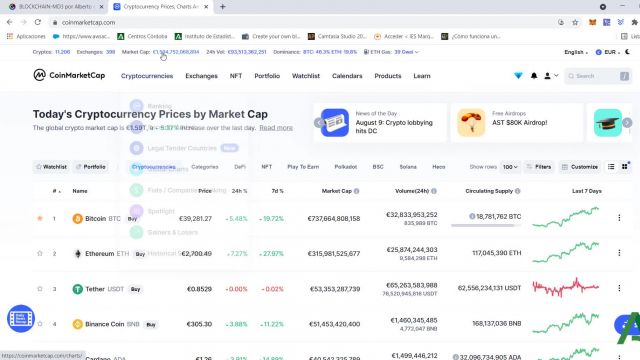
Task: Click the CoinMarketCap logo
Action: coord(69,75)
